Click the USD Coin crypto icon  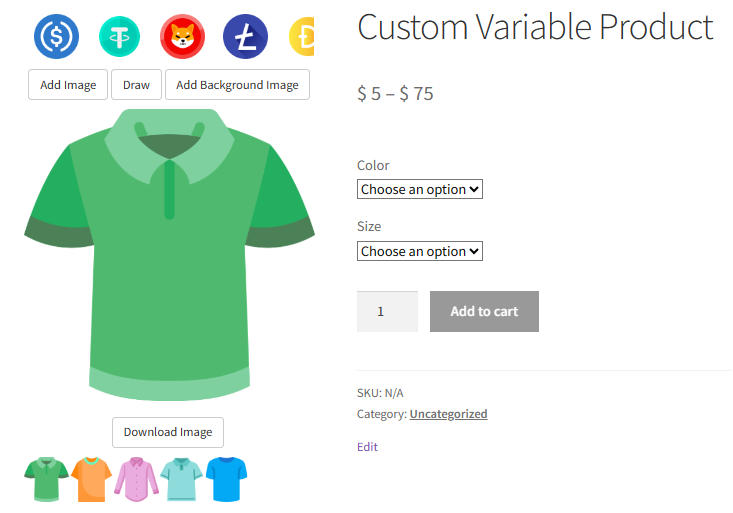point(56,37)
